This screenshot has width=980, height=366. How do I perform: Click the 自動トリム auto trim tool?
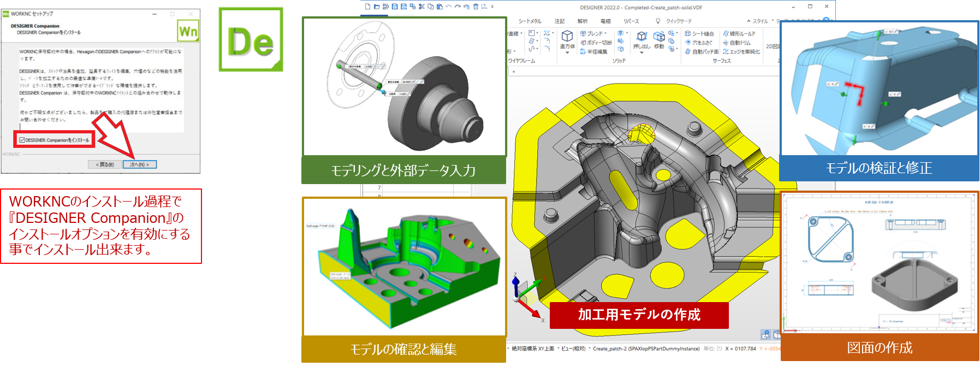737,43
